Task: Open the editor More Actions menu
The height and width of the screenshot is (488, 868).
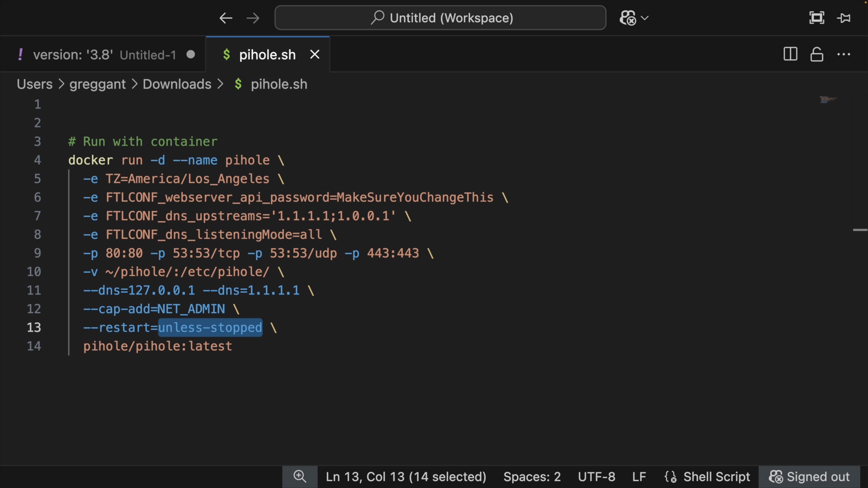Action: (844, 54)
